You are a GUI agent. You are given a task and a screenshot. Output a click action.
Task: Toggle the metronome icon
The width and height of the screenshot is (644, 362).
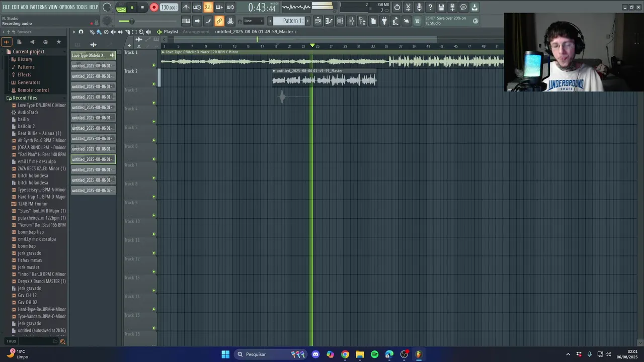(186, 8)
